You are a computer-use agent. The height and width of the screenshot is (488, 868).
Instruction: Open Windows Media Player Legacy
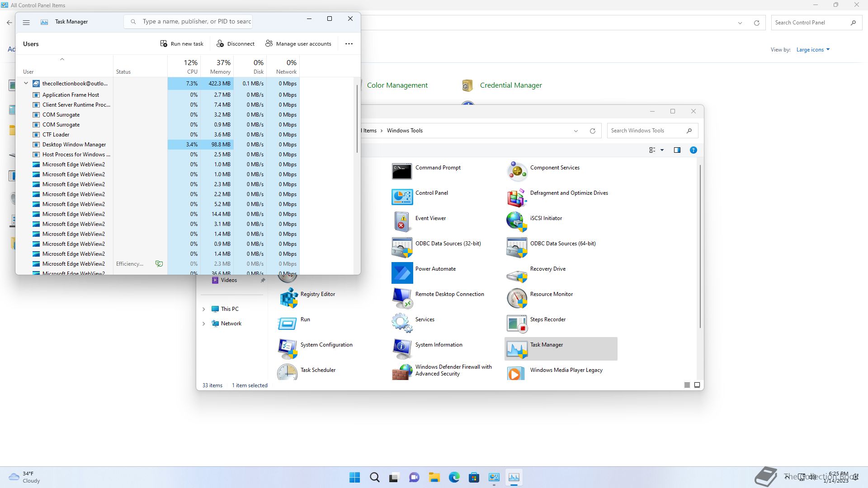pos(517,373)
